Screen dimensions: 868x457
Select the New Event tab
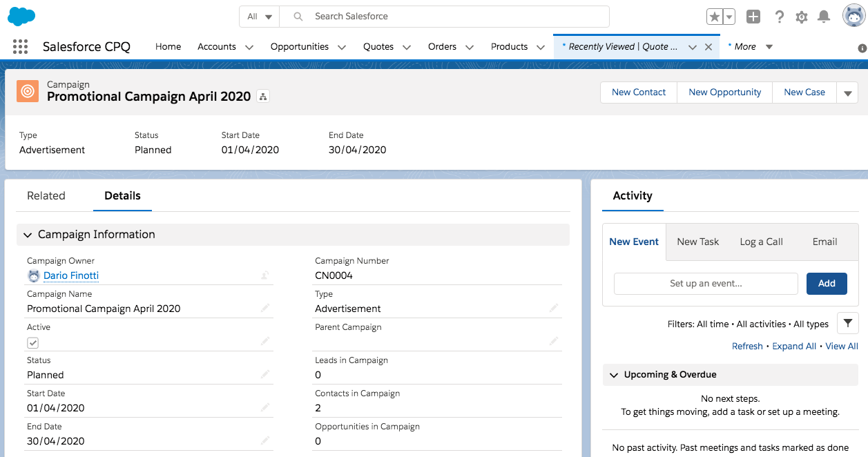[x=634, y=242]
